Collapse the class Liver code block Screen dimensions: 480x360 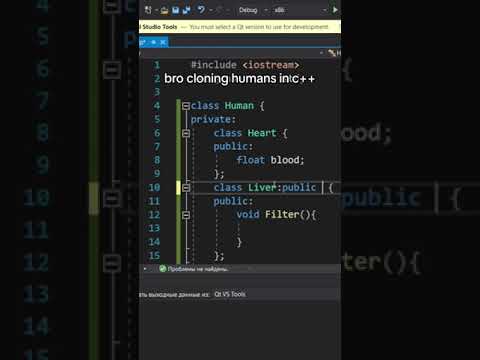(x=186, y=188)
